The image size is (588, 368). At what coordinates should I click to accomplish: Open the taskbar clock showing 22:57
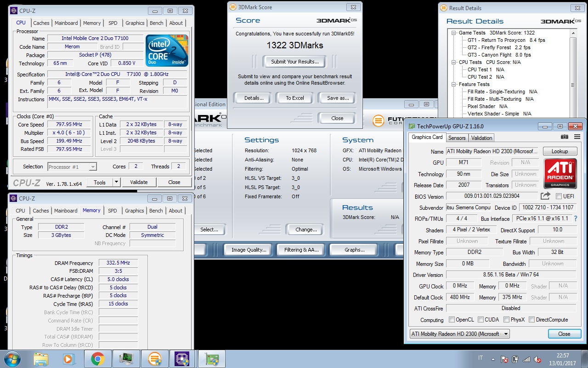563,359
